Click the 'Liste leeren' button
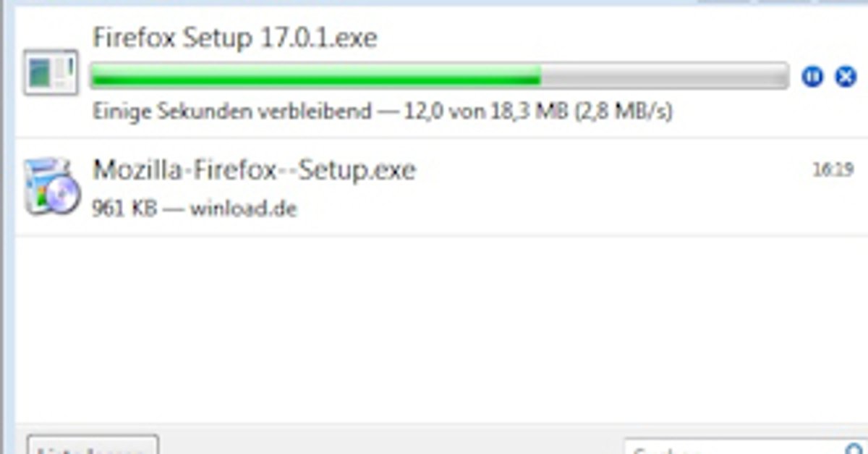The width and height of the screenshot is (868, 454). (93, 445)
